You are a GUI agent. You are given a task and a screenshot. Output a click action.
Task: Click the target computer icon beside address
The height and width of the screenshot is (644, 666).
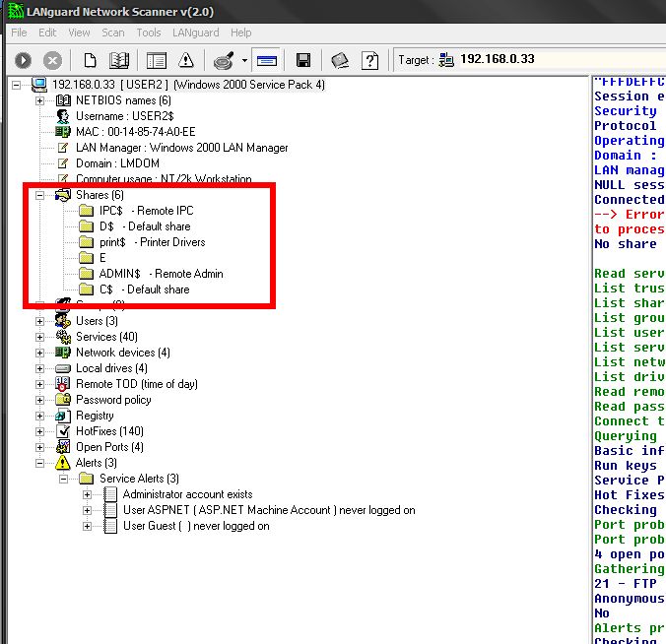click(x=446, y=59)
